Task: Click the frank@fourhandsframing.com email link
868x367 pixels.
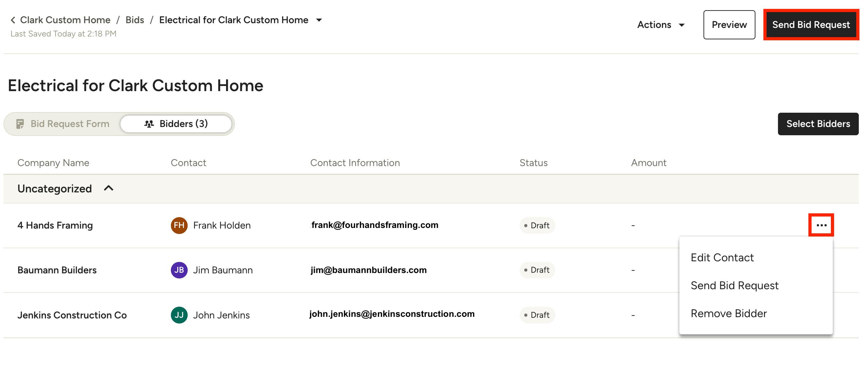Action: click(375, 225)
